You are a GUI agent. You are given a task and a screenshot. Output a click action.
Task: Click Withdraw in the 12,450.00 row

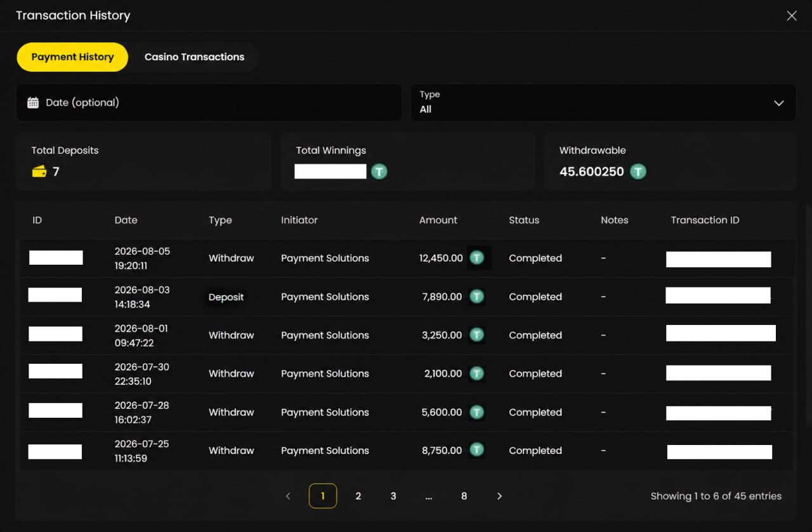[232, 258]
